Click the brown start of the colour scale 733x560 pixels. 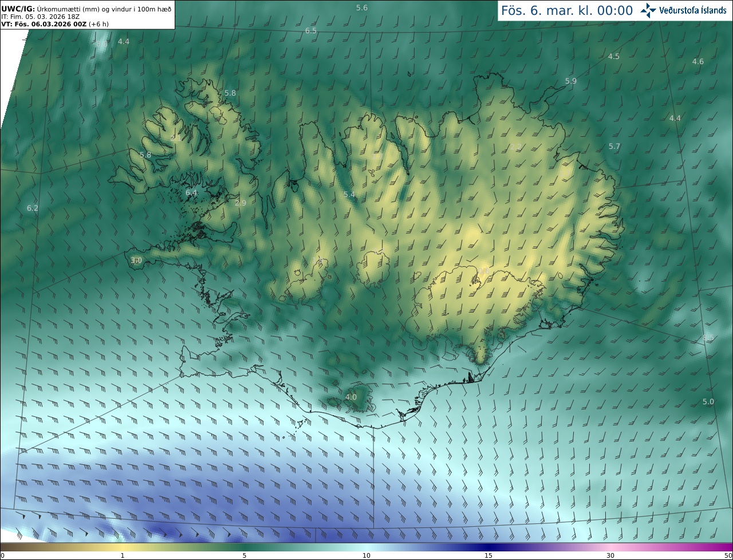(x=11, y=547)
